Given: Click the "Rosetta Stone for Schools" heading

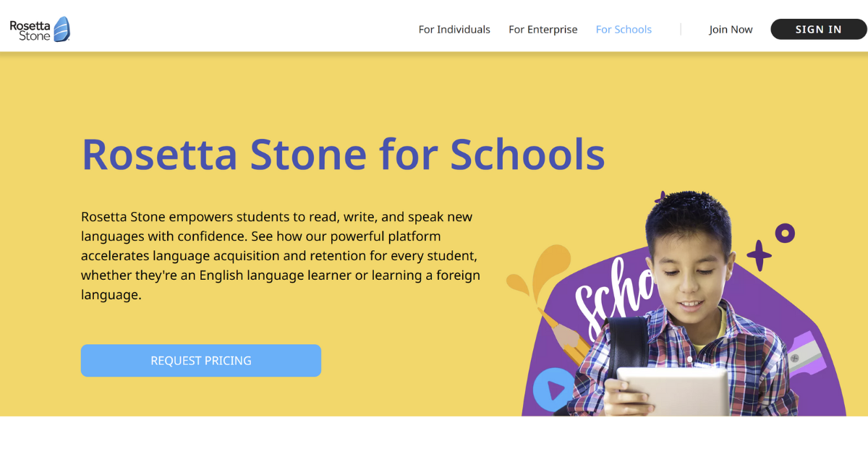Looking at the screenshot, I should pyautogui.click(x=343, y=153).
